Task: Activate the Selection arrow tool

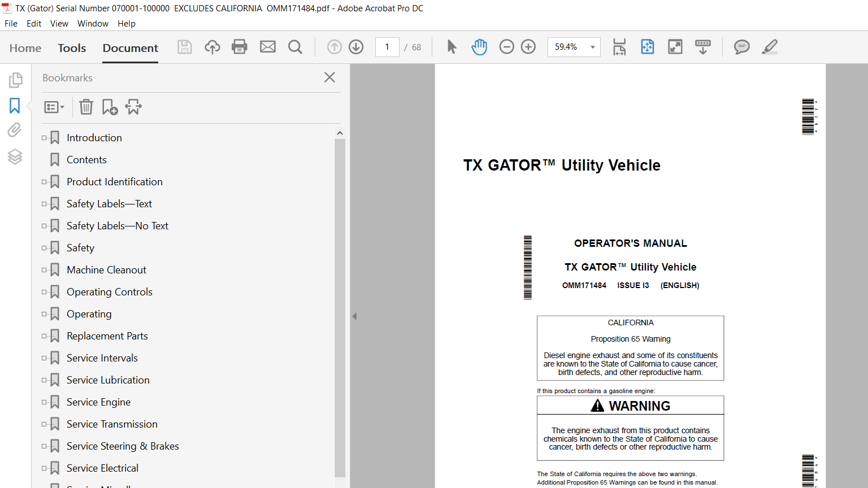Action: point(452,47)
